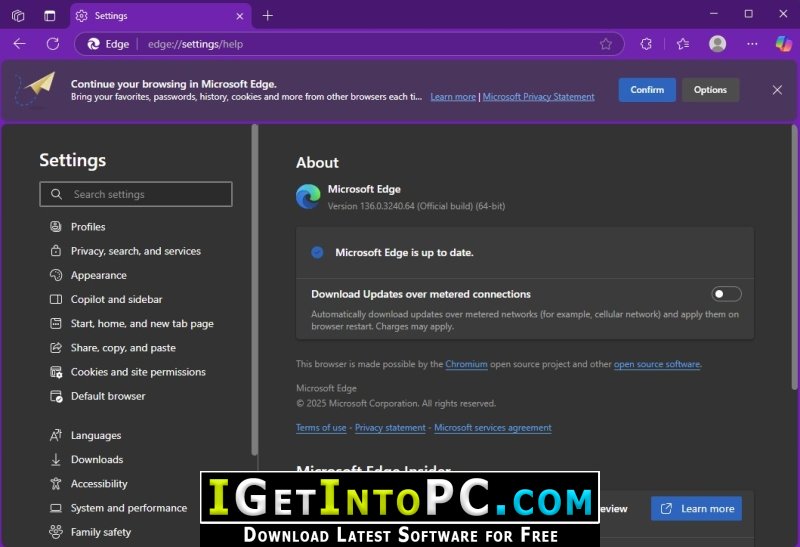Click the System and performance laptop icon
Image resolution: width=800 pixels, height=547 pixels.
tap(56, 508)
